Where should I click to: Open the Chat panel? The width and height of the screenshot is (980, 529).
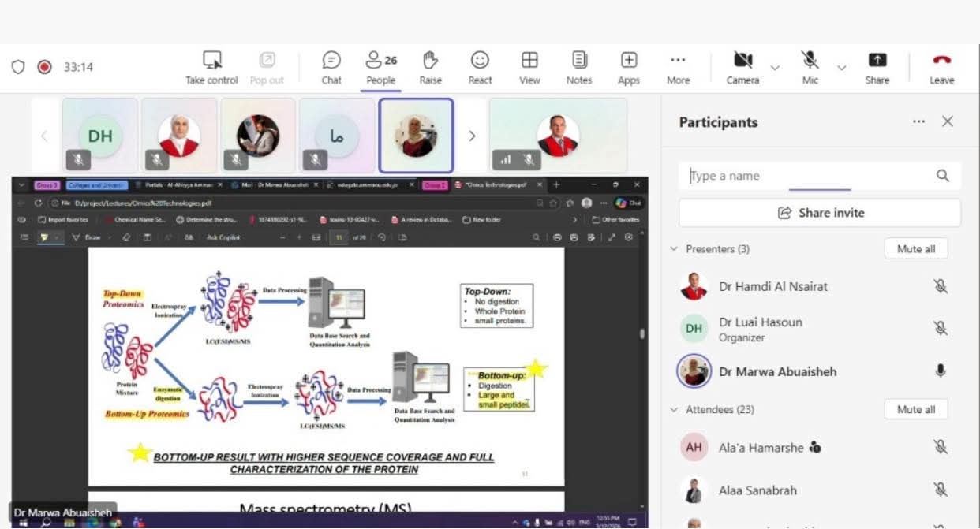click(331, 61)
